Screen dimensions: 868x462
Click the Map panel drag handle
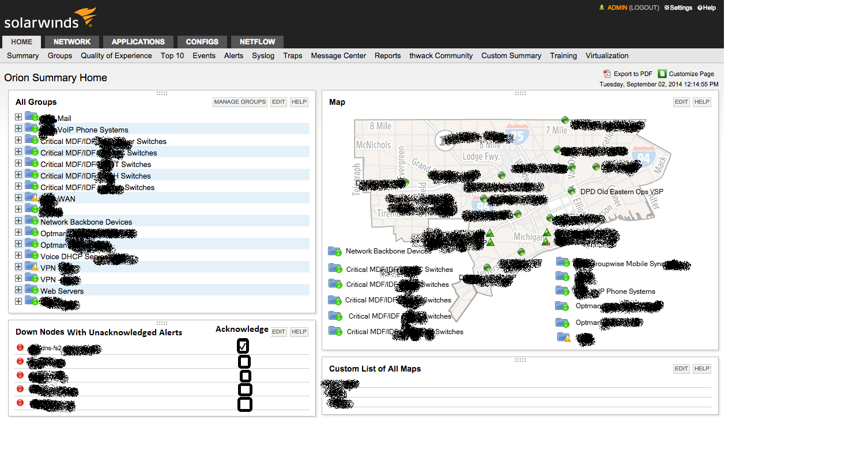pyautogui.click(x=520, y=93)
